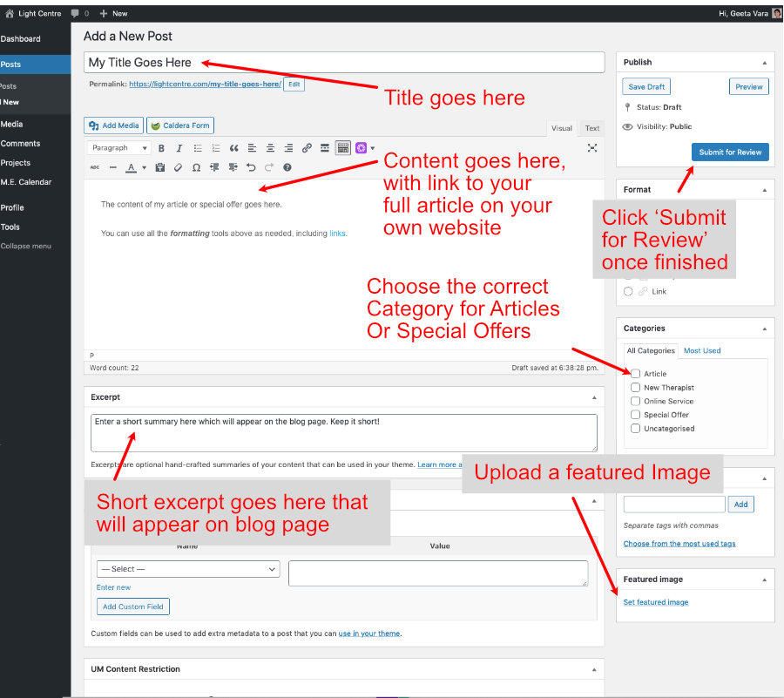Viewport: 784px width, 698px height.
Task: Apply italic formatting
Action: (x=179, y=148)
